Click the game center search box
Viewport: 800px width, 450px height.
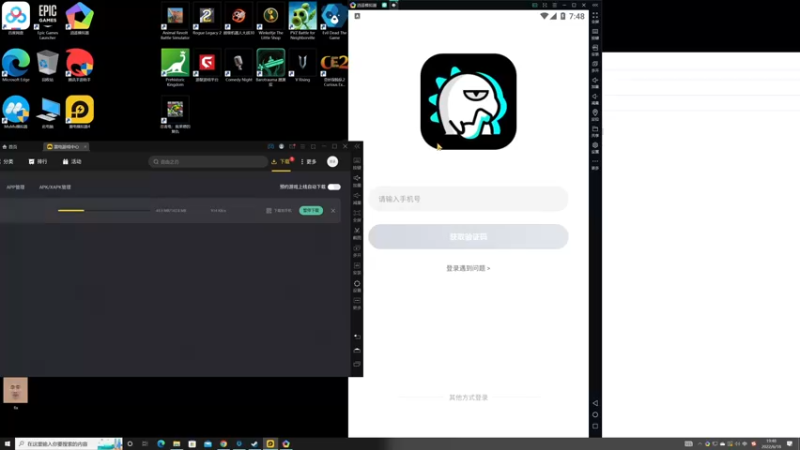[x=208, y=162]
